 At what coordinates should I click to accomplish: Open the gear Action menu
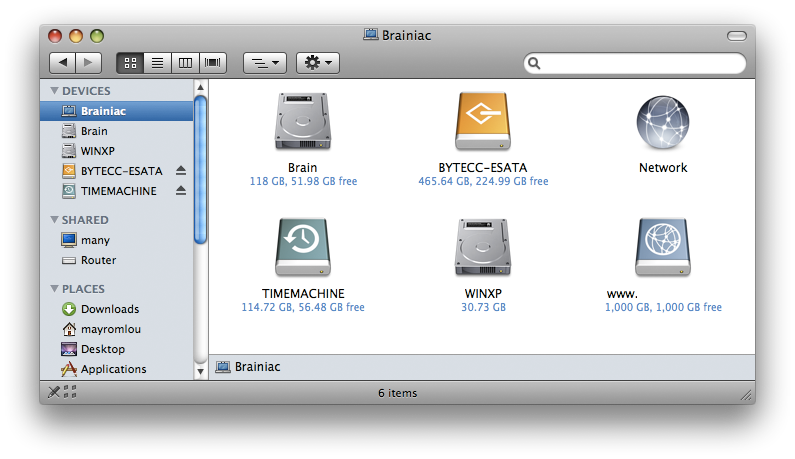[x=318, y=63]
